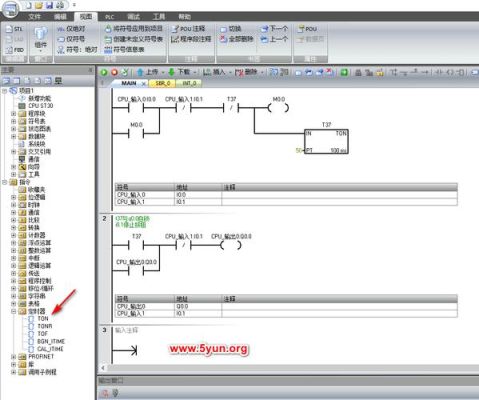This screenshot has height=400, width=479.
Task: Click the red Stop PLC icon
Action: coord(114,72)
